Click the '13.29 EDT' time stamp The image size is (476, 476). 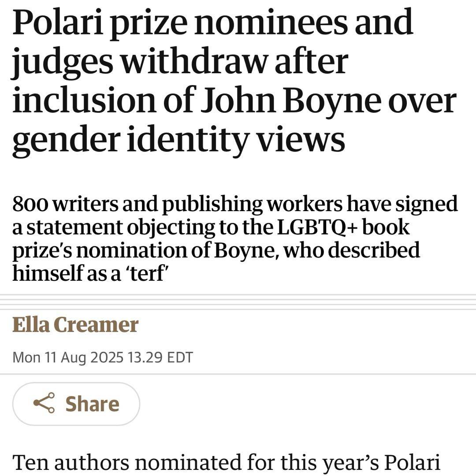(160, 357)
